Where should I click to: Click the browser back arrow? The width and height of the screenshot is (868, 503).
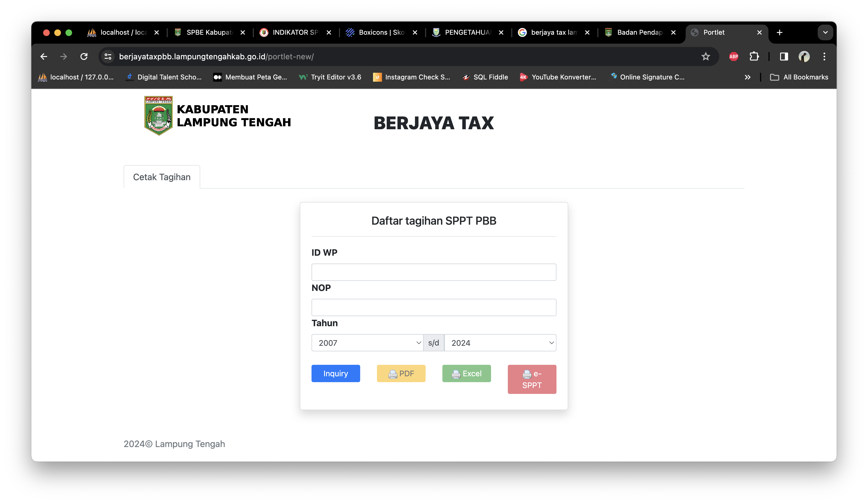[44, 57]
